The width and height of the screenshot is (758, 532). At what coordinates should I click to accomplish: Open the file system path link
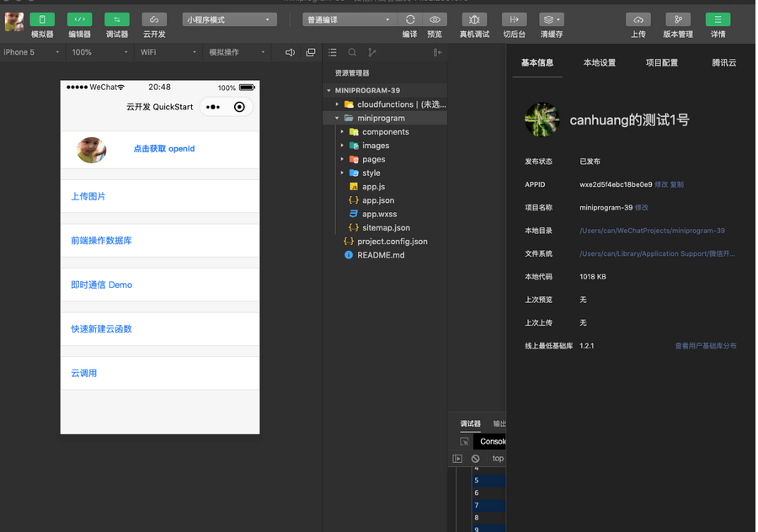click(x=657, y=253)
